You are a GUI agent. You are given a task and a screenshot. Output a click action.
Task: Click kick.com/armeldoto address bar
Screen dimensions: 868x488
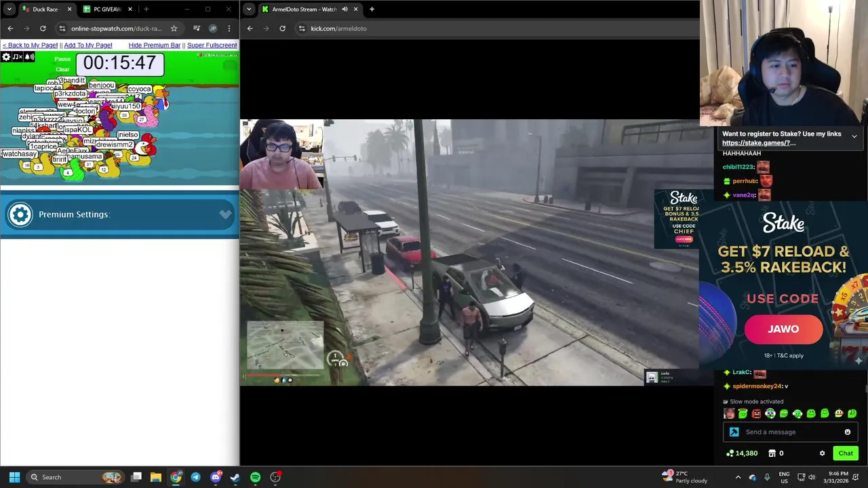point(338,28)
